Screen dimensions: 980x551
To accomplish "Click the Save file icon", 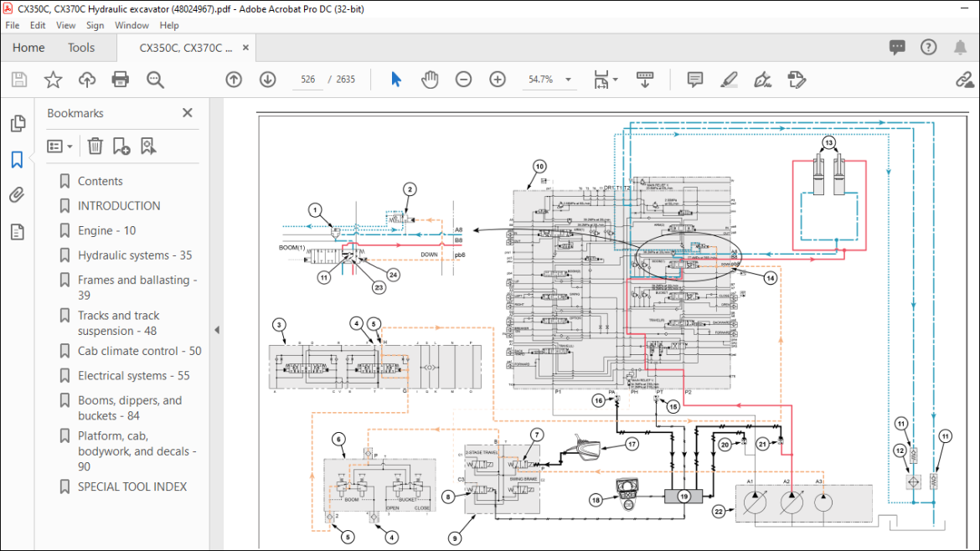I will click(19, 80).
